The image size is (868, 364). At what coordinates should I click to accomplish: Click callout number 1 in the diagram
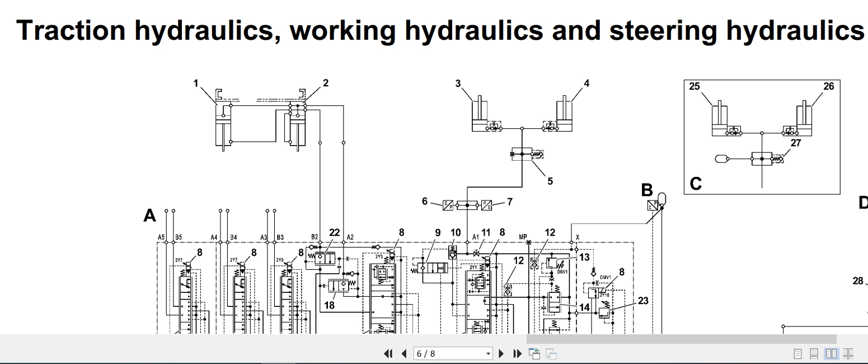click(196, 83)
